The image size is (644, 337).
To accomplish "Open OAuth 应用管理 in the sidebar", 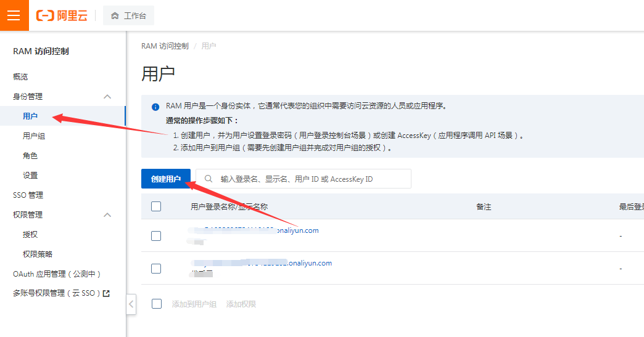I will (x=57, y=274).
